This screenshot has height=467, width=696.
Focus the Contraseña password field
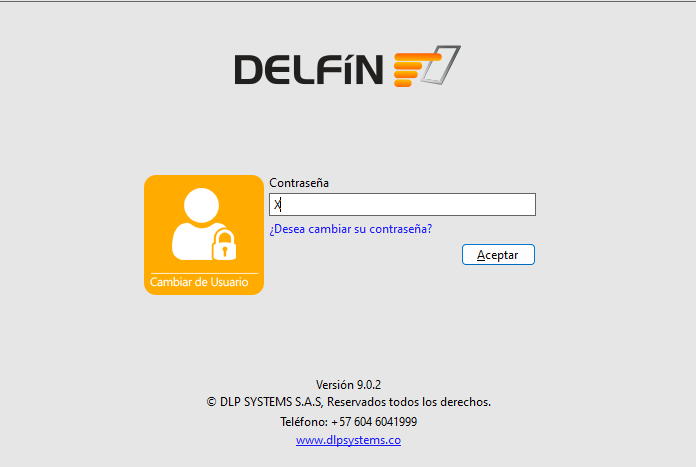tap(402, 205)
